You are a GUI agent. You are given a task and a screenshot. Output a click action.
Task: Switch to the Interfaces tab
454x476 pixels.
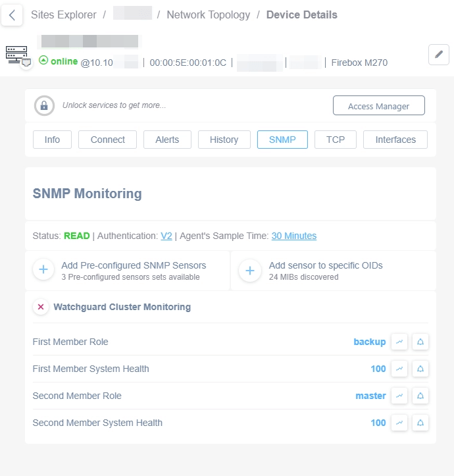coord(395,140)
